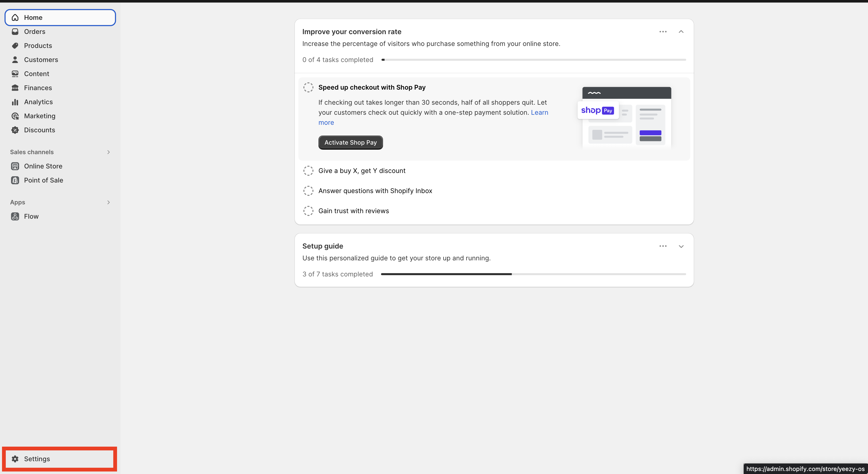Screen dimensions: 868x474
Task: Click the Discounts badge icon
Action: tap(15, 130)
